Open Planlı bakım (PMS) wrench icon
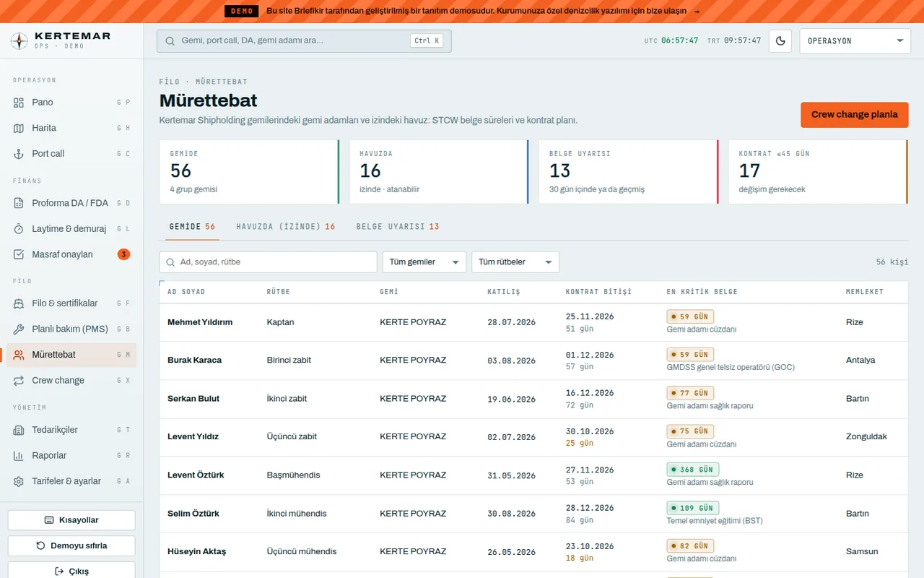This screenshot has height=578, width=924. pyautogui.click(x=19, y=329)
